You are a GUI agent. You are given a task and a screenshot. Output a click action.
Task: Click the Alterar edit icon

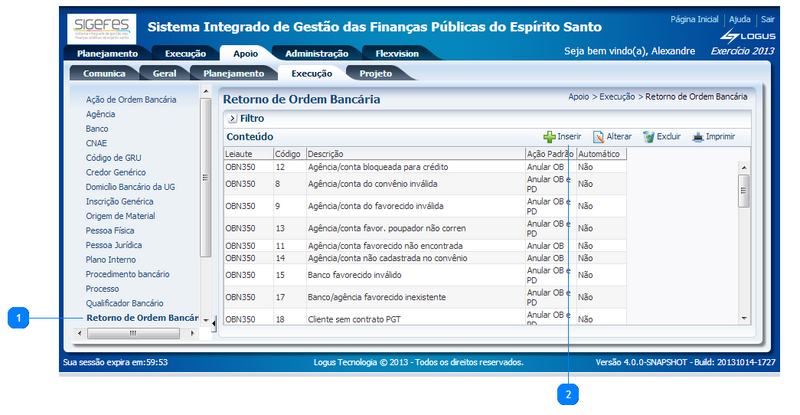click(598, 137)
